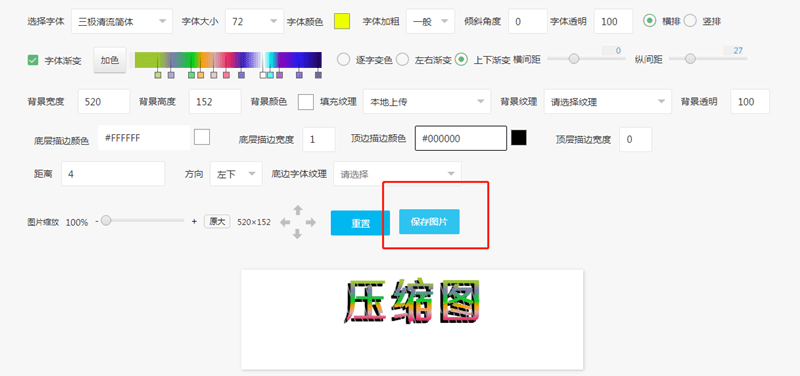Select the lavender gradient stop
Viewport: 800px width, 376px height.
(171, 75)
